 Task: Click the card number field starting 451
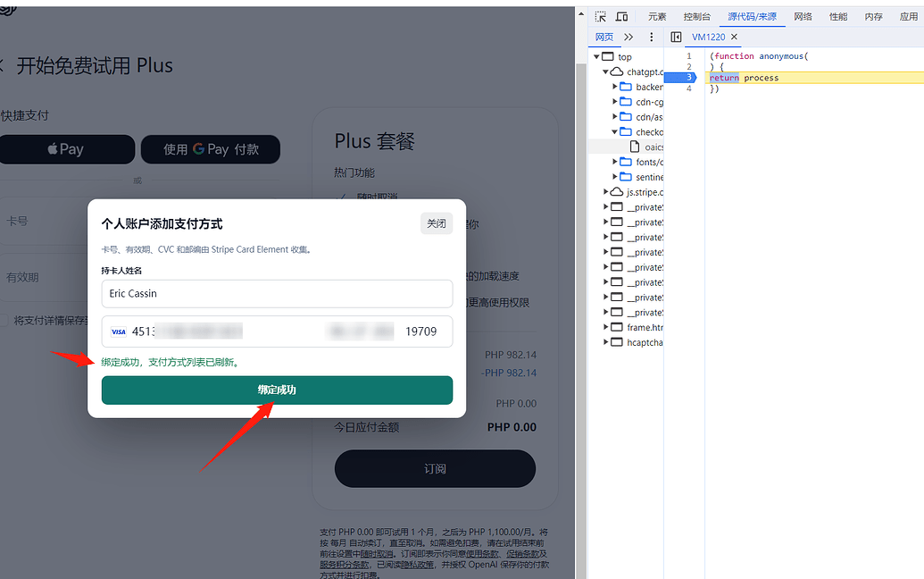click(x=187, y=331)
